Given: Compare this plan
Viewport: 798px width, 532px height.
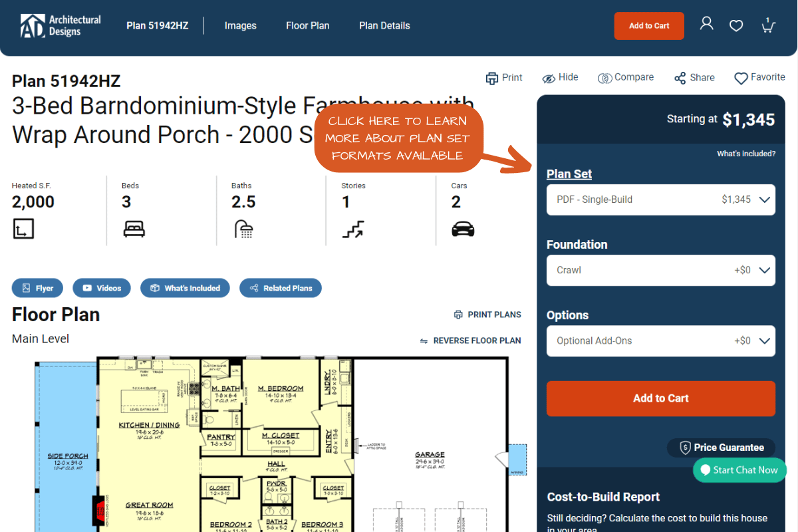Looking at the screenshot, I should (626, 78).
